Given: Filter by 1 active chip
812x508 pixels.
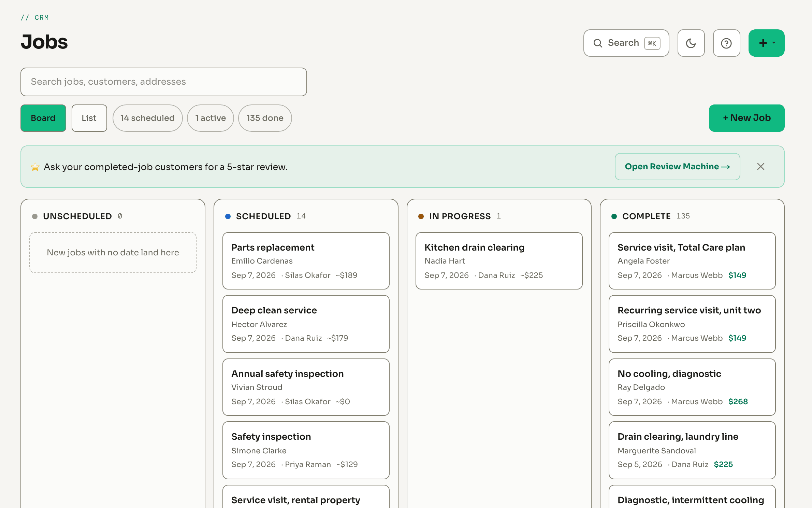Looking at the screenshot, I should (211, 118).
